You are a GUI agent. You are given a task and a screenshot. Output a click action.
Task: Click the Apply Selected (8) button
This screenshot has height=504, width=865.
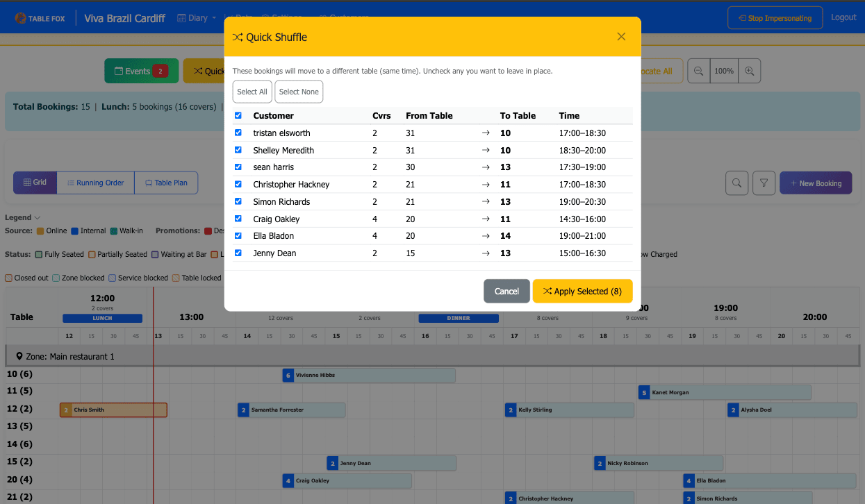[x=582, y=291]
